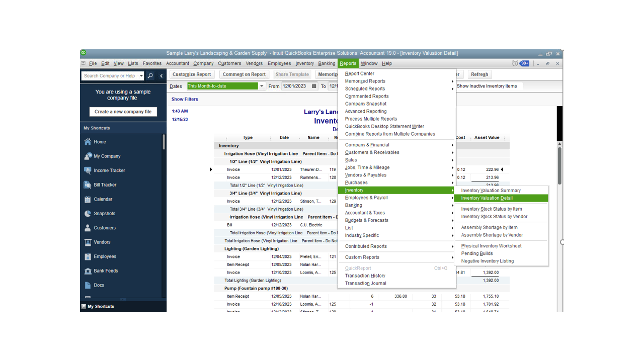Click the search magnifier icon
644x362 pixels.
(149, 75)
